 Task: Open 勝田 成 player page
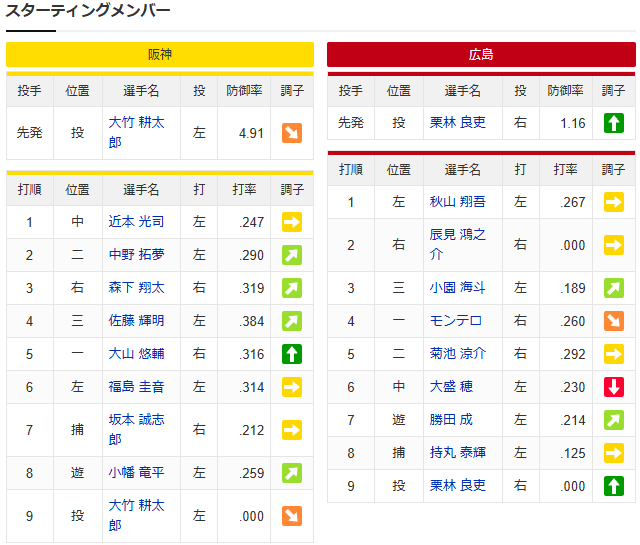[x=451, y=420]
